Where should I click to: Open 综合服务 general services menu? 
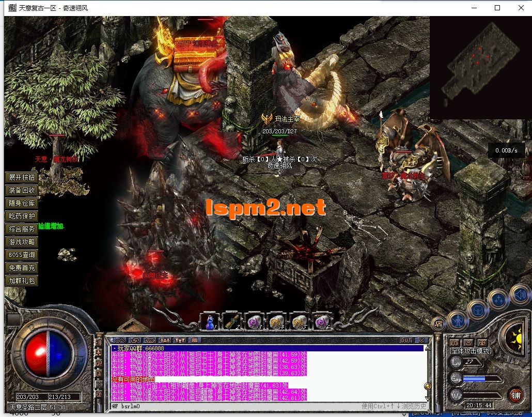[22, 229]
